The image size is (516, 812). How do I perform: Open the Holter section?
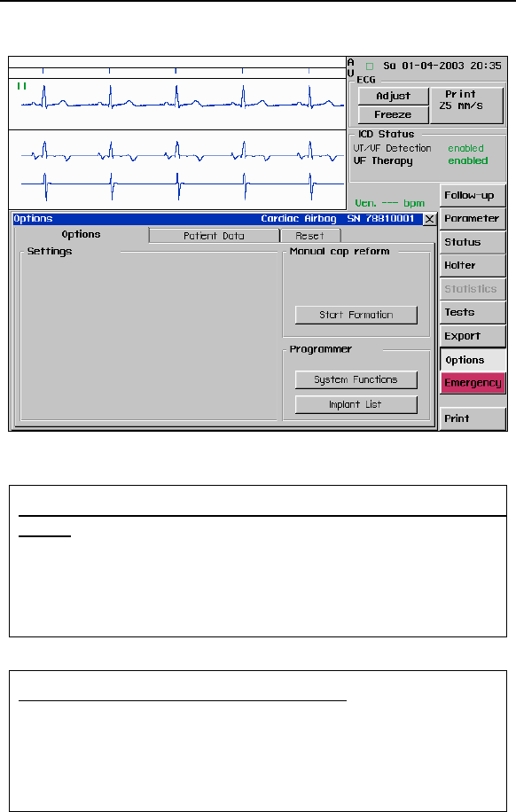(473, 265)
